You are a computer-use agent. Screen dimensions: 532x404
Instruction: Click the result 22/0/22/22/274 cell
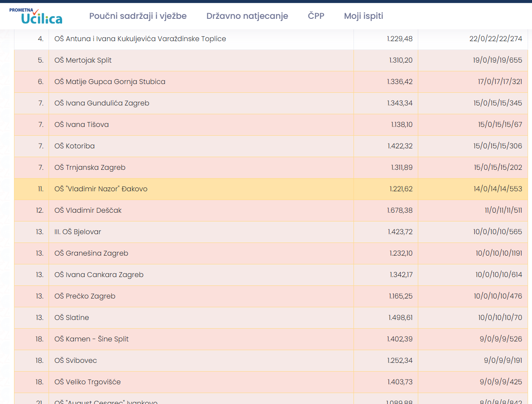pos(495,39)
